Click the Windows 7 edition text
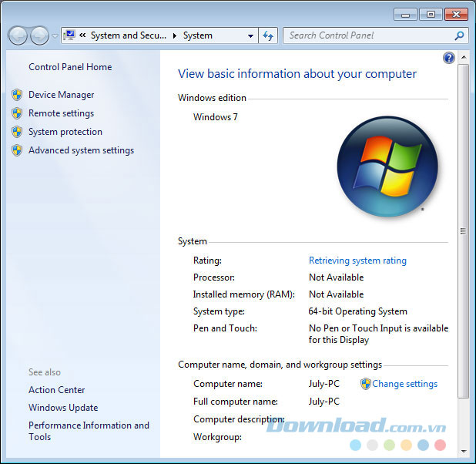Image resolution: width=476 pixels, height=464 pixels. (216, 117)
